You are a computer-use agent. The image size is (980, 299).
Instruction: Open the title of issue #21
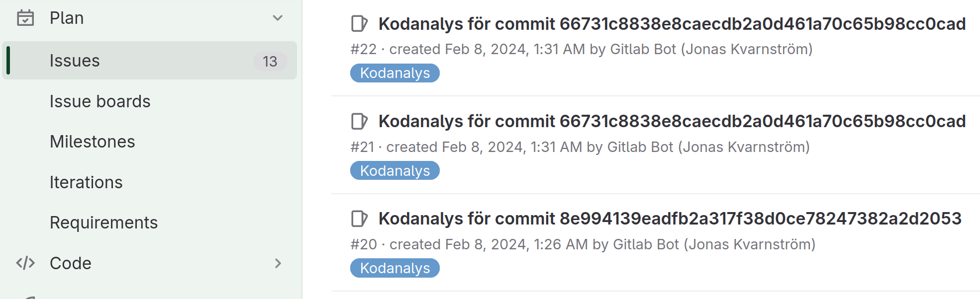(x=672, y=121)
